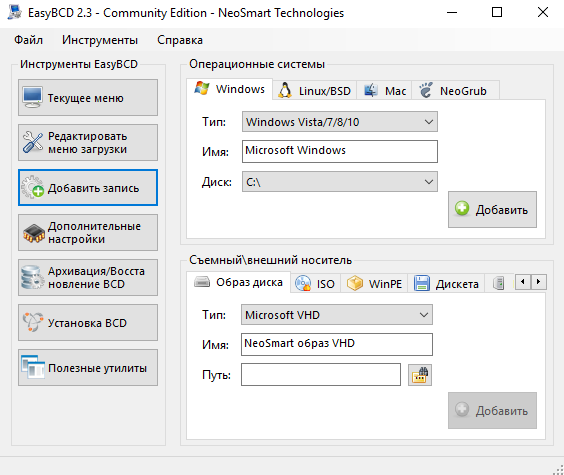Click the green Добавить button
This screenshot has height=475, width=564.
(492, 210)
